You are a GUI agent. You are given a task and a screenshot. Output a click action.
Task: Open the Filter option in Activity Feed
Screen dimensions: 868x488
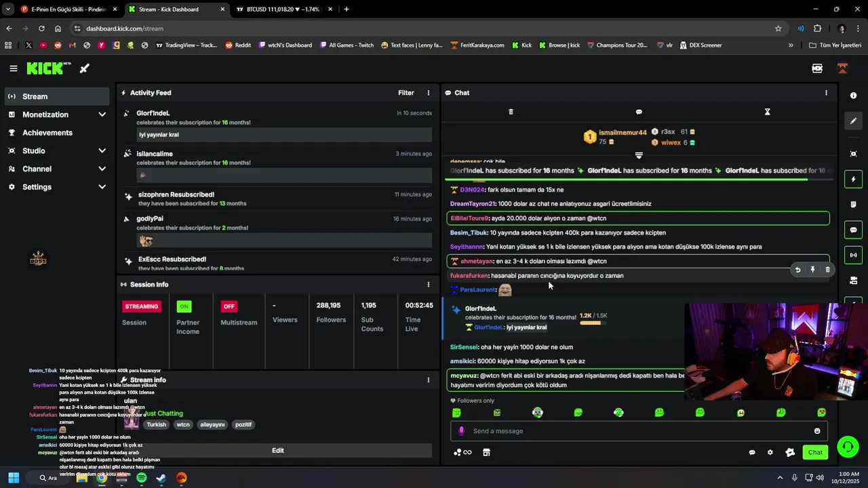[x=406, y=93]
